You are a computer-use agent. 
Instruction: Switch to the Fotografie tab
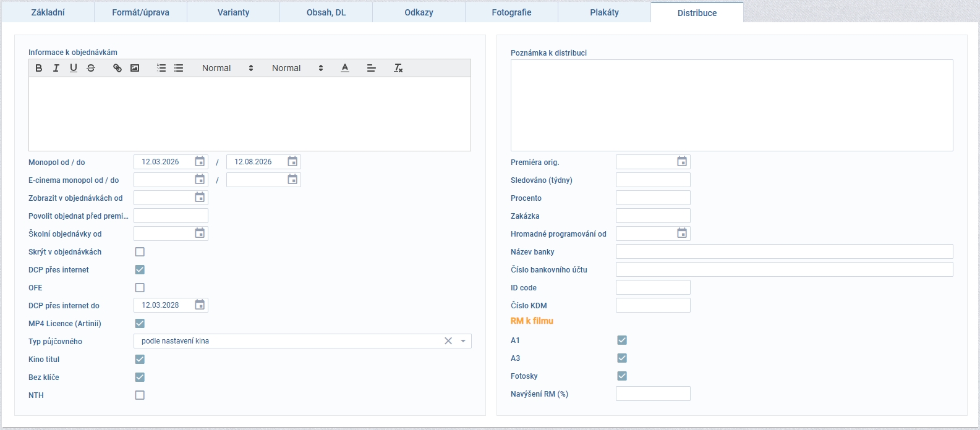click(x=511, y=12)
